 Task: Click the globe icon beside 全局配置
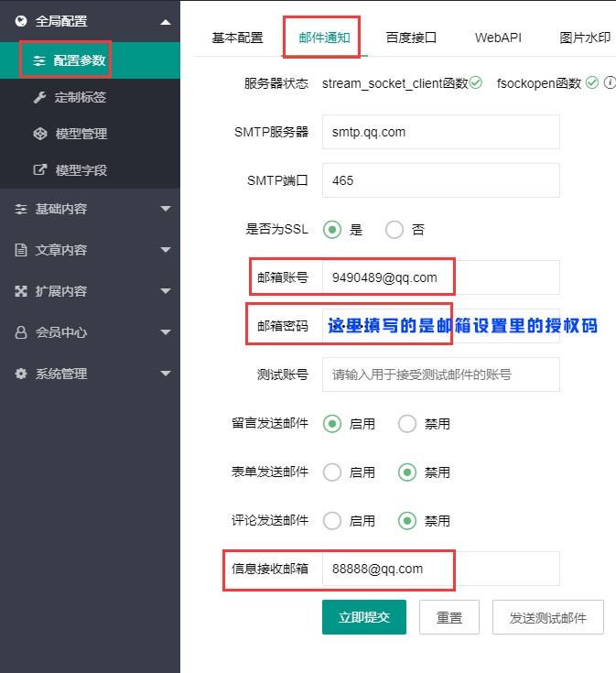pyautogui.click(x=21, y=20)
